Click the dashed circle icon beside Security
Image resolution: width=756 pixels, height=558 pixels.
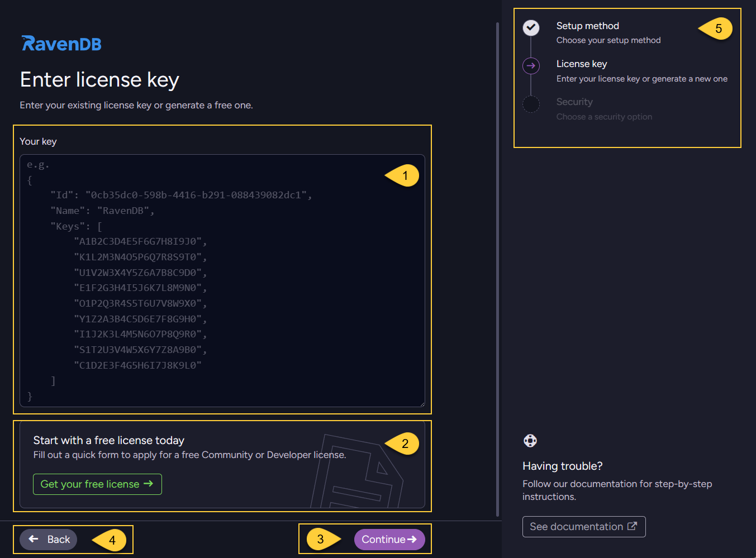tap(531, 104)
